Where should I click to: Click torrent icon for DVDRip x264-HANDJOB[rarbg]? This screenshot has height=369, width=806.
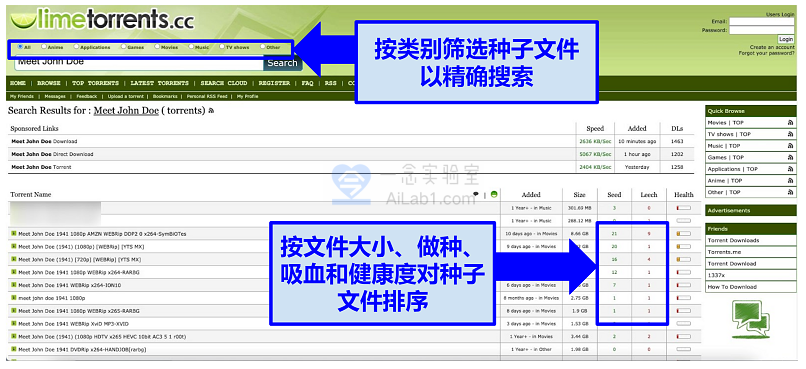[14, 349]
